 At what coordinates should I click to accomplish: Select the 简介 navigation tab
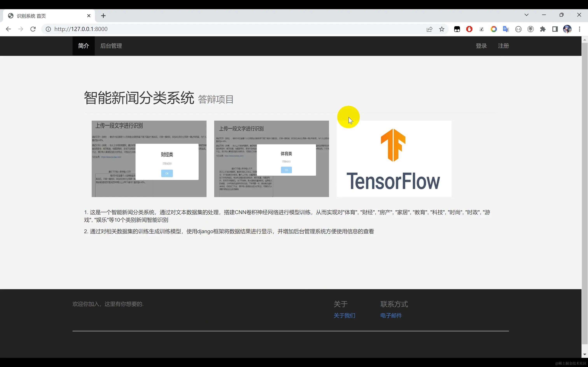(83, 46)
